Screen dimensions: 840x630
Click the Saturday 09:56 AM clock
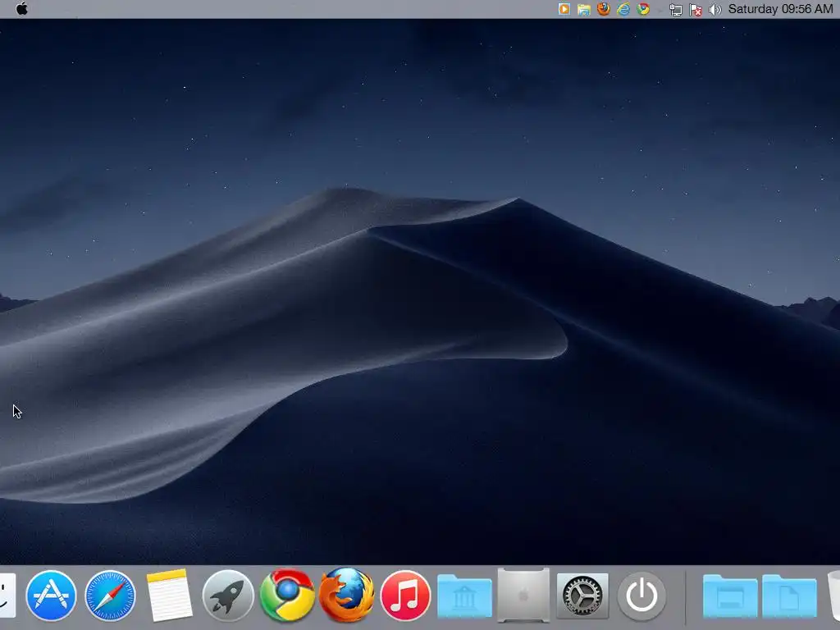[781, 9]
